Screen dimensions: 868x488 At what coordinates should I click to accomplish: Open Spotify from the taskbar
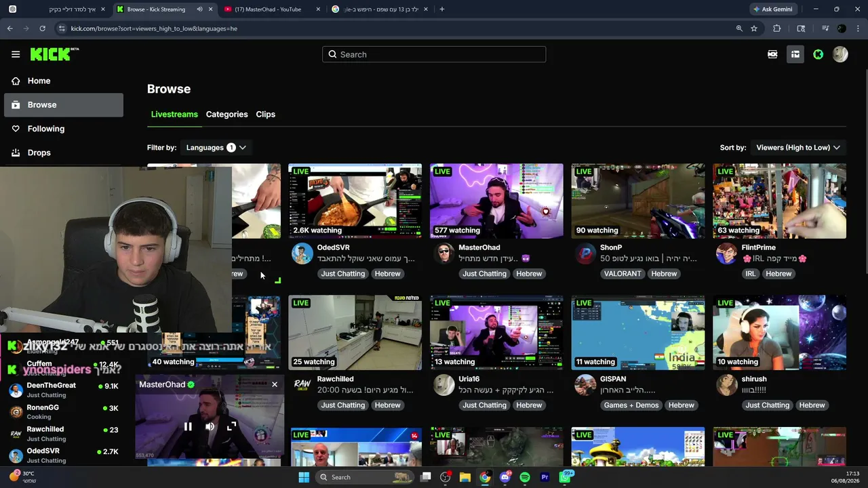525,477
